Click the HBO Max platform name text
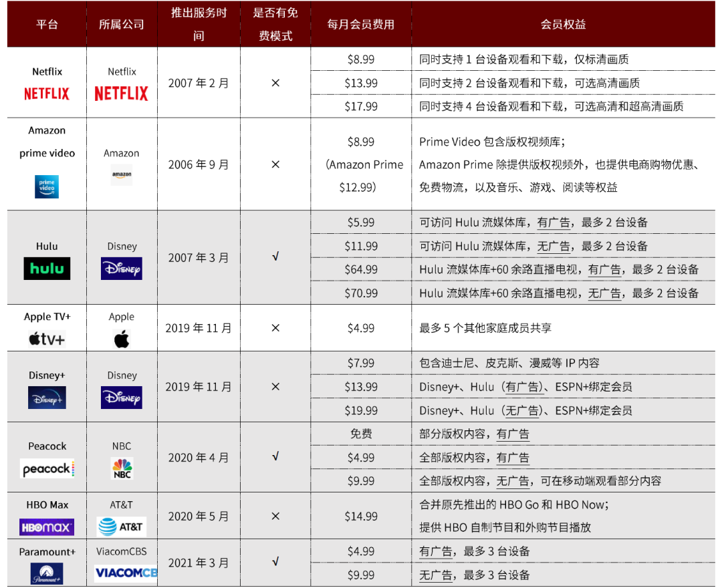 pyautogui.click(x=47, y=504)
